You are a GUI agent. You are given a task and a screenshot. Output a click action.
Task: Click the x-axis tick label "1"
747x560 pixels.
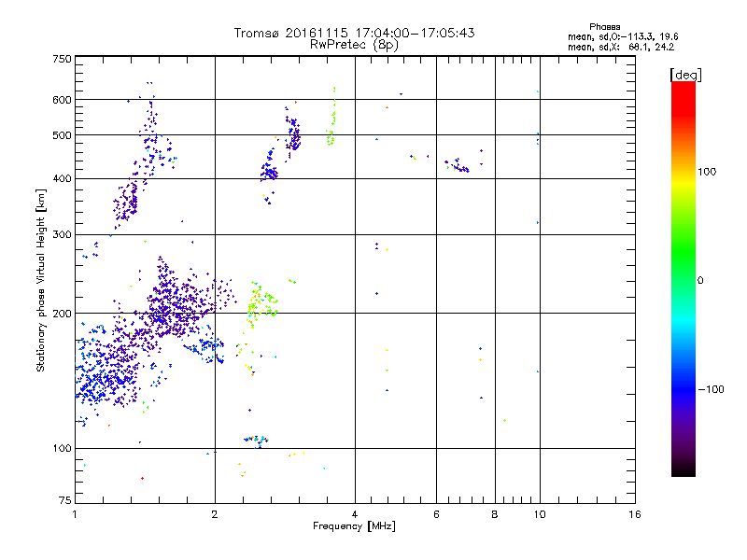point(75,514)
